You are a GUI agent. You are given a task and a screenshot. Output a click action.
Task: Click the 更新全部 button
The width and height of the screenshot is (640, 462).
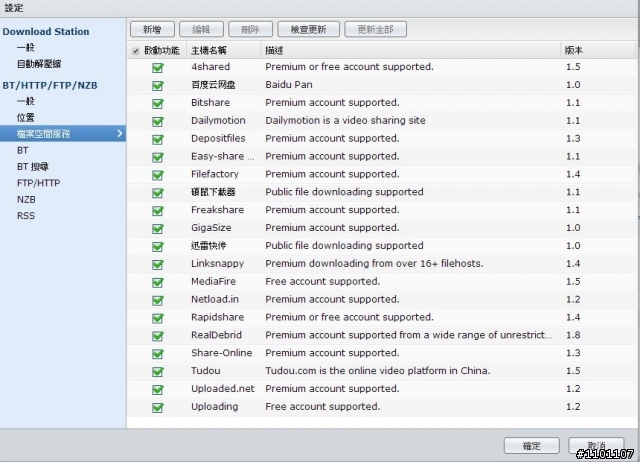tap(376, 29)
